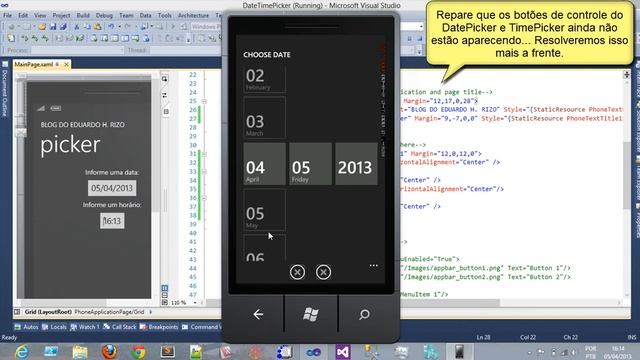Tap the emulator Windows Start button
This screenshot has height=360, width=640.
311,314
